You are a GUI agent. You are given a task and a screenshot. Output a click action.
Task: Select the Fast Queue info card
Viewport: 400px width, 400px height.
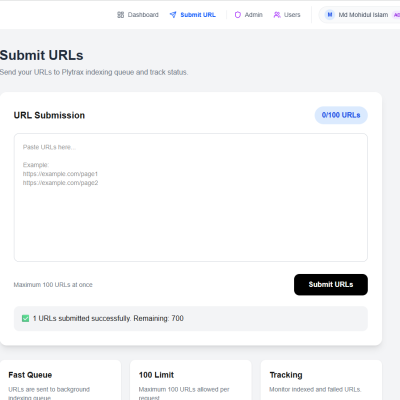(x=60, y=380)
